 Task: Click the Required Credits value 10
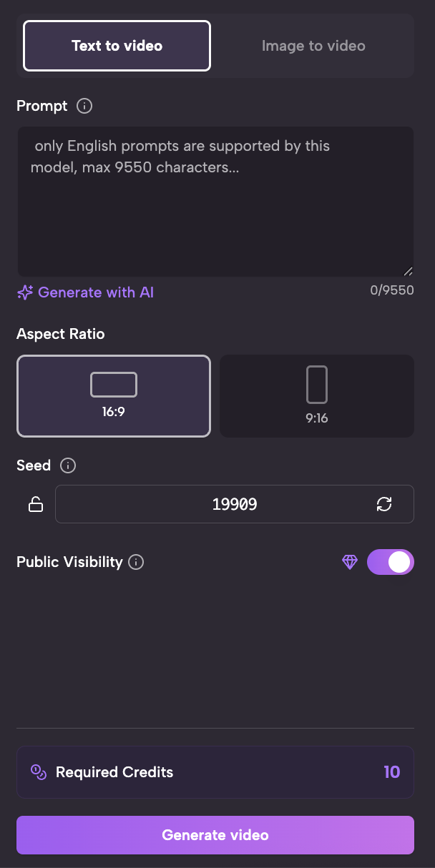pos(391,772)
